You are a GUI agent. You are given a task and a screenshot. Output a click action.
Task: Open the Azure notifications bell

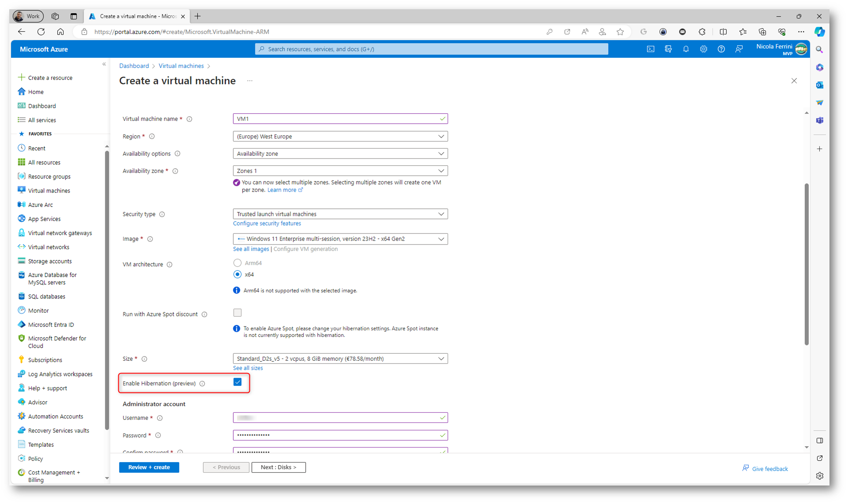tap(686, 49)
